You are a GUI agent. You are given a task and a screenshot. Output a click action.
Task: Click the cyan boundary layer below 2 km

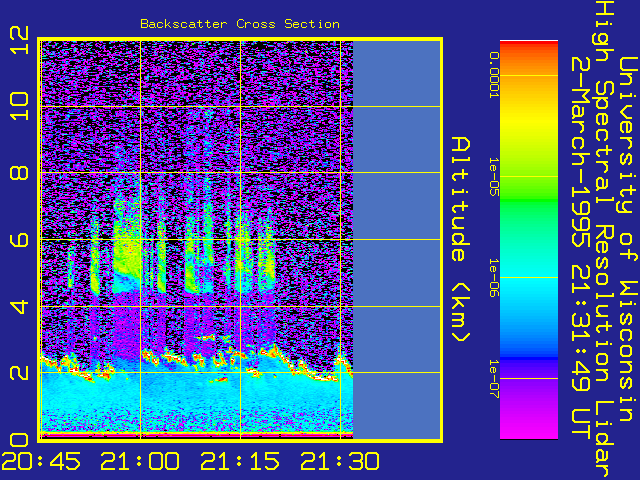coord(197,402)
